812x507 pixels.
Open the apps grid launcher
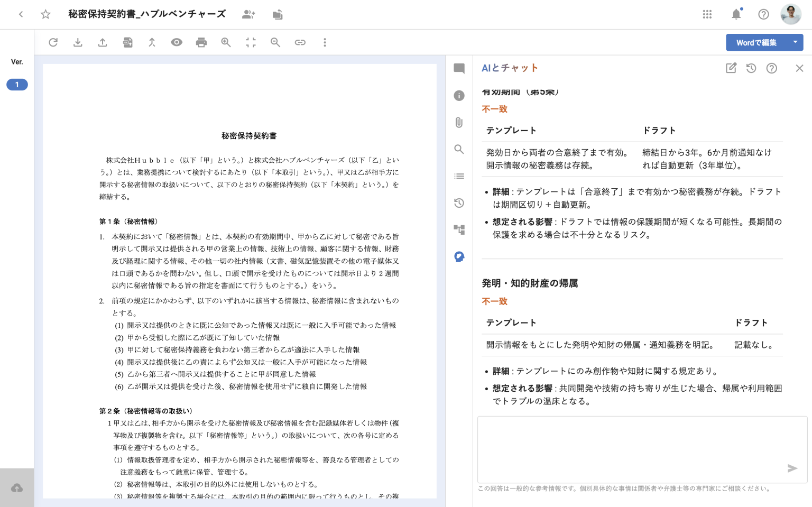[707, 14]
